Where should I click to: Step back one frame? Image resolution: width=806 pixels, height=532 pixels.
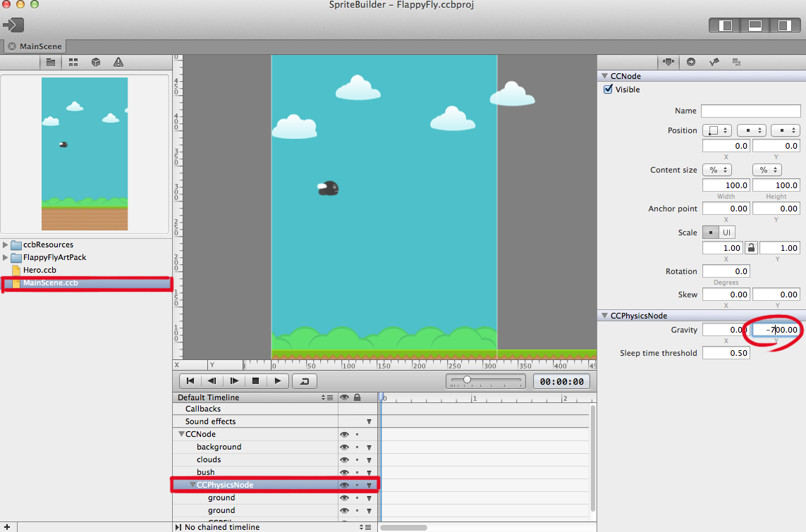pos(212,381)
